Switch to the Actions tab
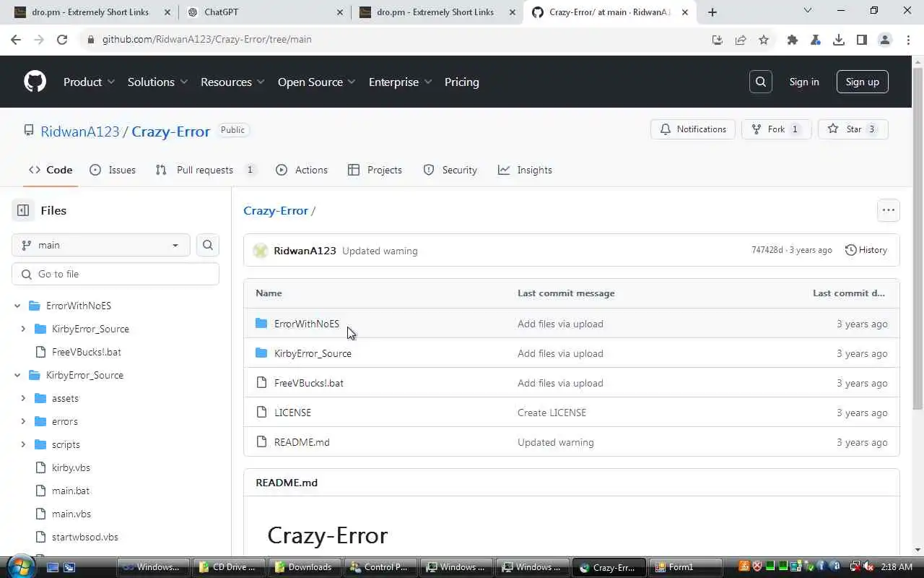 [x=302, y=170]
